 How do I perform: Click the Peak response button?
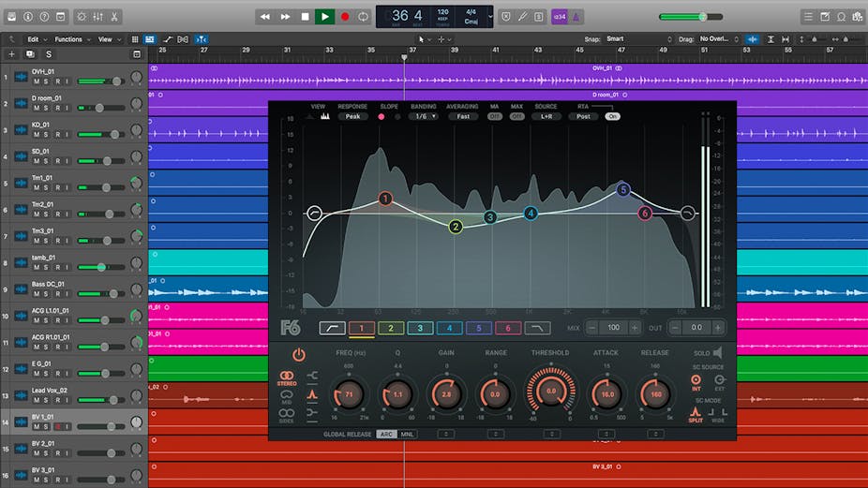click(x=352, y=116)
